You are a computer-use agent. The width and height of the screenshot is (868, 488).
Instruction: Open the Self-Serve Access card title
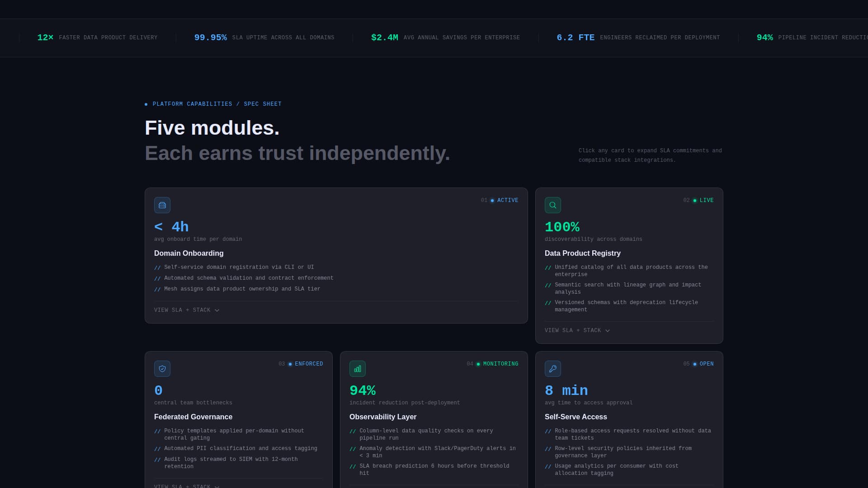(576, 417)
